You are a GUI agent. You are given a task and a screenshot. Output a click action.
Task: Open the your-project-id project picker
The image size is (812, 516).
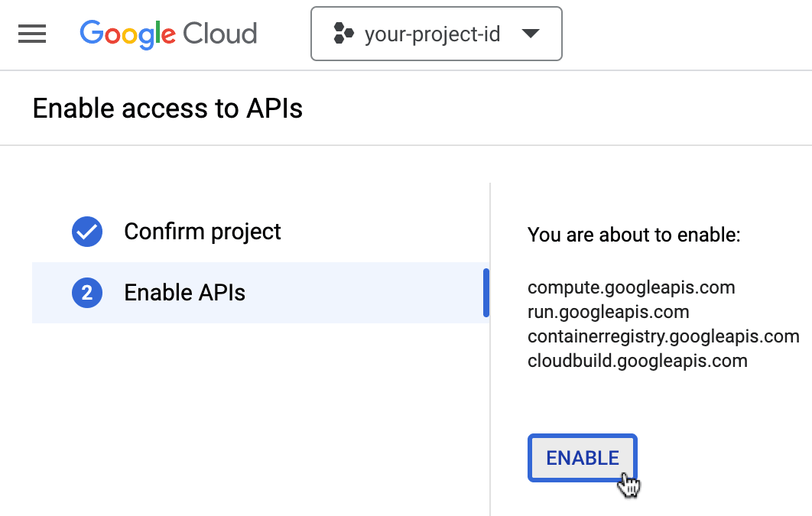click(x=436, y=34)
